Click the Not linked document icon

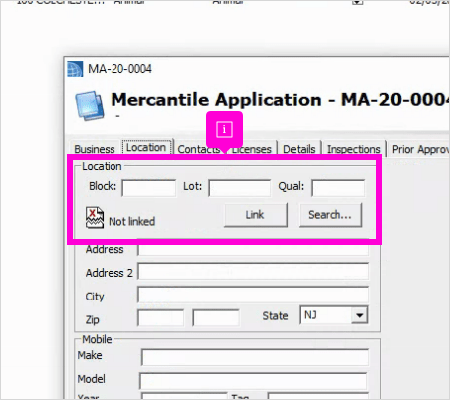point(95,218)
